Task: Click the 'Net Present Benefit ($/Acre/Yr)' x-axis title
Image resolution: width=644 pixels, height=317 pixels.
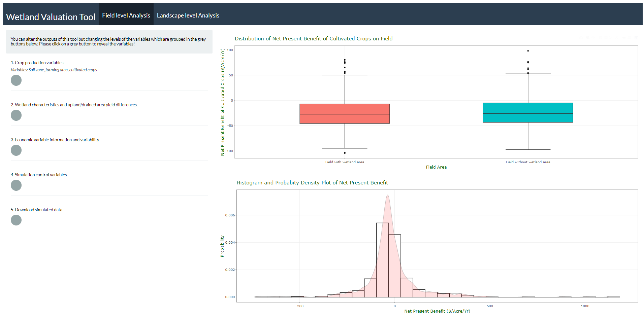Action: (437, 311)
